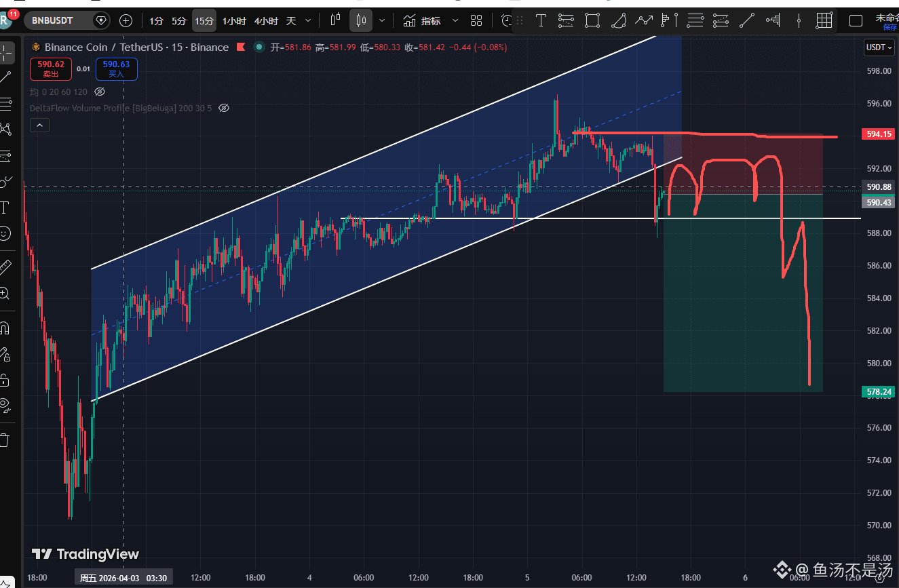The image size is (899, 588).
Task: Click the green market status dot
Action: pos(259,47)
